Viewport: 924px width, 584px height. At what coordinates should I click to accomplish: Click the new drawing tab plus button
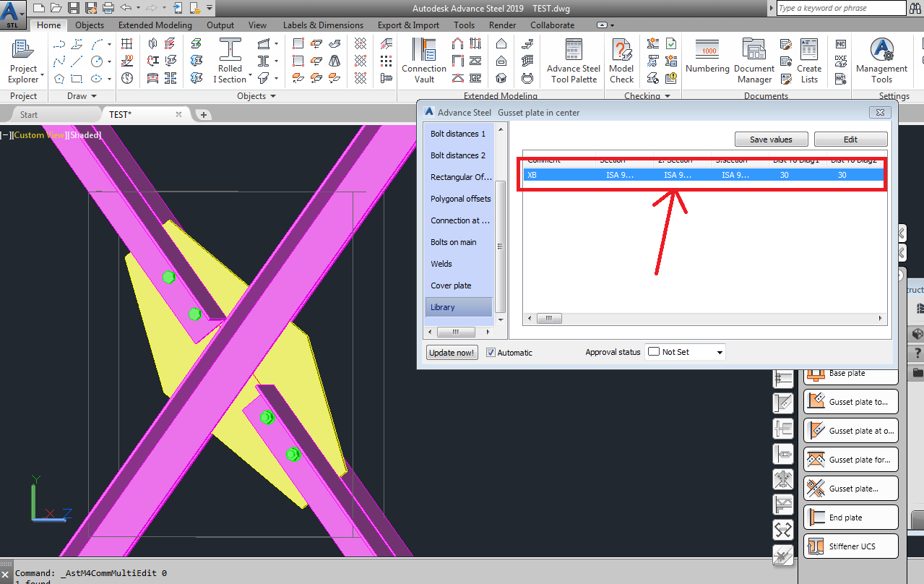click(204, 114)
